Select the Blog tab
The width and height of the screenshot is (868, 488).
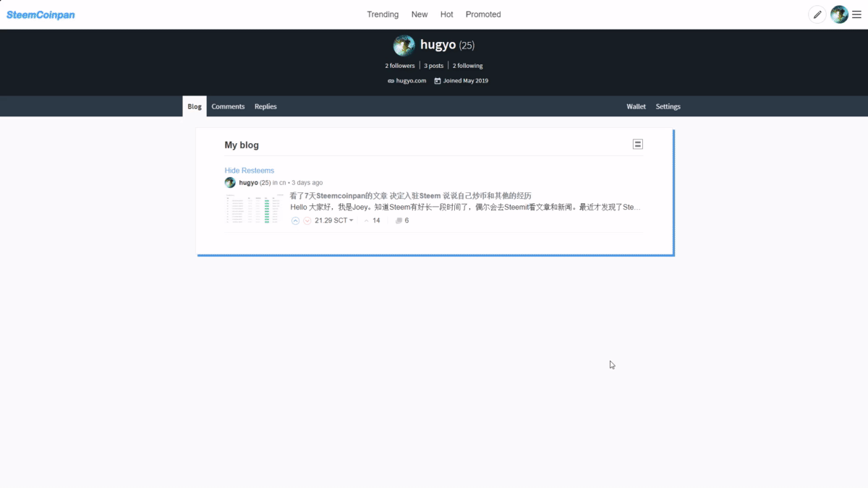[195, 106]
